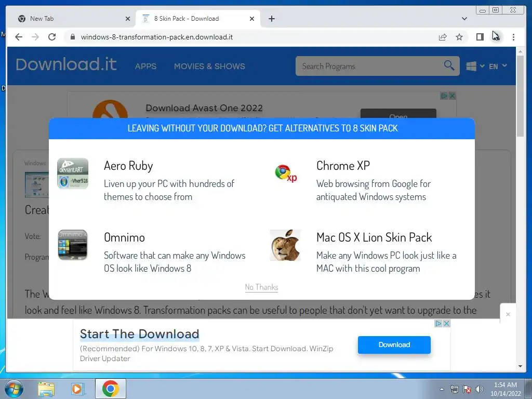Click the Mac OS X Lion icon

[285, 245]
